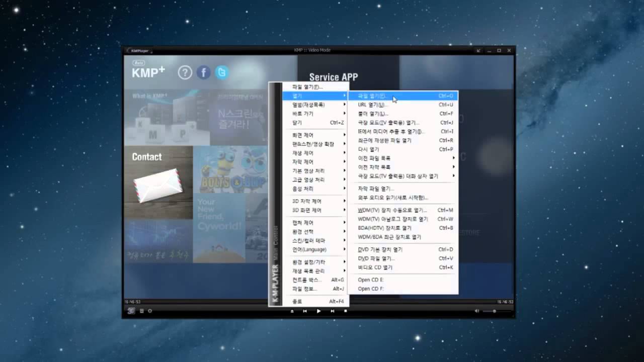Expand 재생 제어 submenu
This screenshot has width=644, height=362.
point(315,153)
